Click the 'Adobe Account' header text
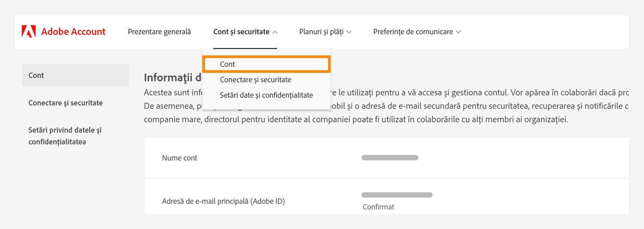Screen dimensions: 644x229 click(x=73, y=32)
